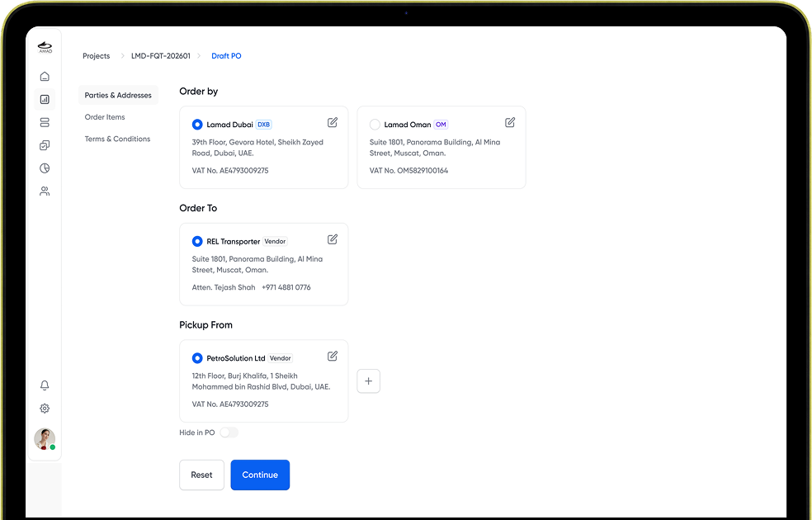Edit the Lamad Oman address card
The image size is (812, 520).
point(510,122)
